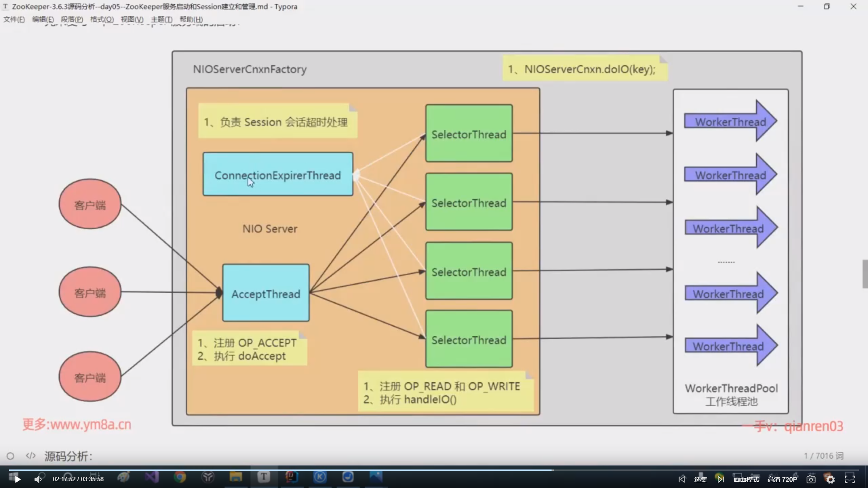Jump to previous video episode
Image resolution: width=868 pixels, height=488 pixels.
pos(682,479)
